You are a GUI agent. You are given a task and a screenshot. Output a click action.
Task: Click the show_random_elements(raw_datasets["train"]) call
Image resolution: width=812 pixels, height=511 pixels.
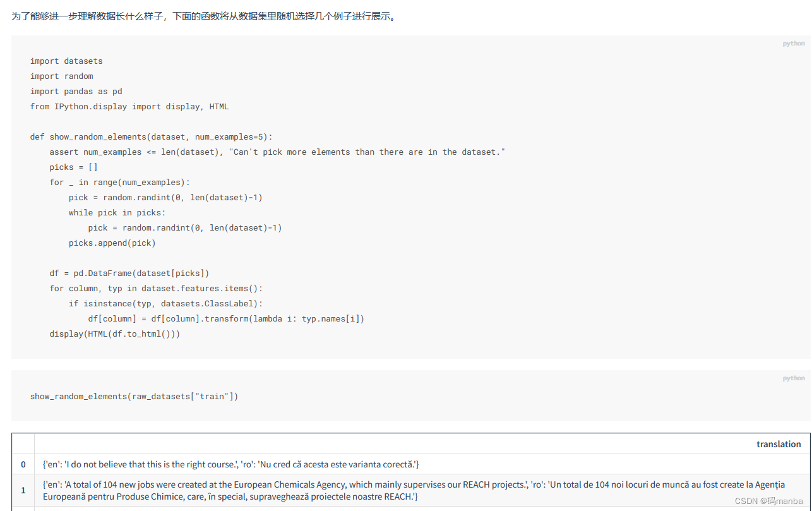coord(134,397)
